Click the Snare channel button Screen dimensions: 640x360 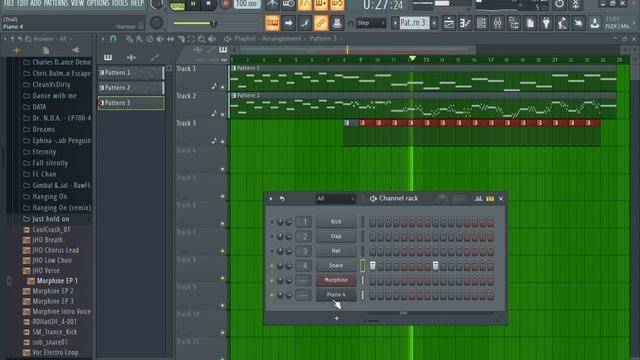pos(336,266)
